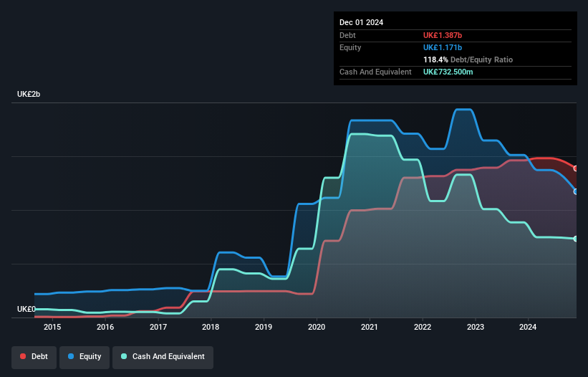Image resolution: width=588 pixels, height=377 pixels.
Task: Click the 2023 x-axis label
Action: point(475,327)
